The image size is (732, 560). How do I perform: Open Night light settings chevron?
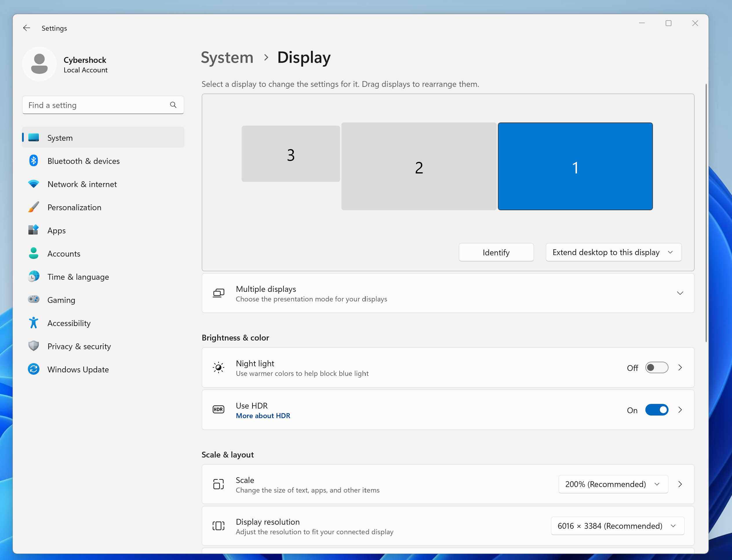coord(680,368)
